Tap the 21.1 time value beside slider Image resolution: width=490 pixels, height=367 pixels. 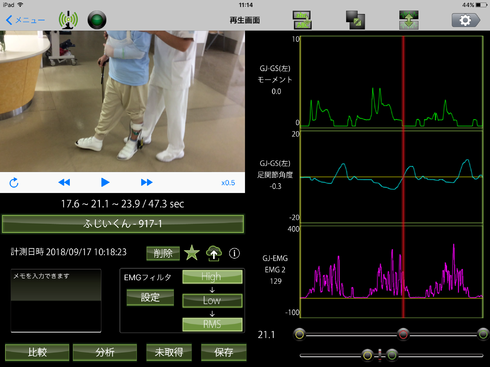pyautogui.click(x=266, y=335)
